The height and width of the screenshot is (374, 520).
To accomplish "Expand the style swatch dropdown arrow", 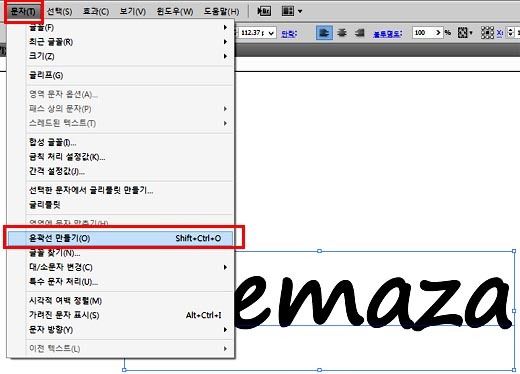I will [x=471, y=33].
